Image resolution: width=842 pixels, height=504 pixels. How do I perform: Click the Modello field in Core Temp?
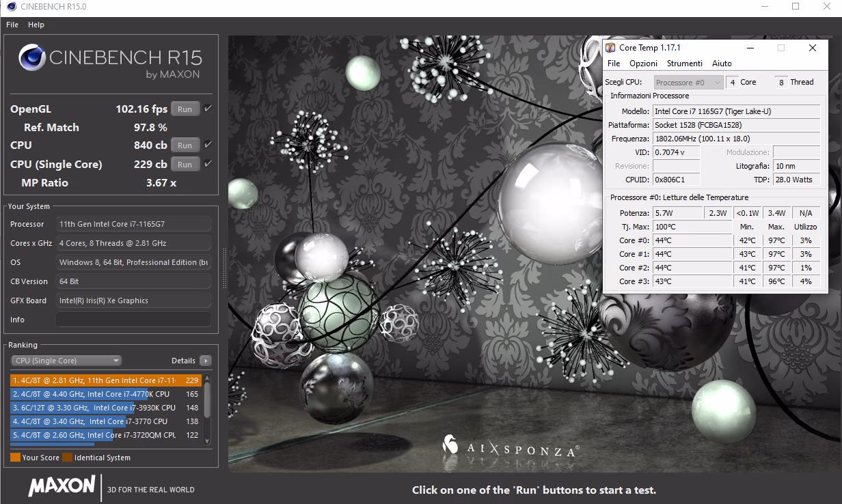[736, 111]
